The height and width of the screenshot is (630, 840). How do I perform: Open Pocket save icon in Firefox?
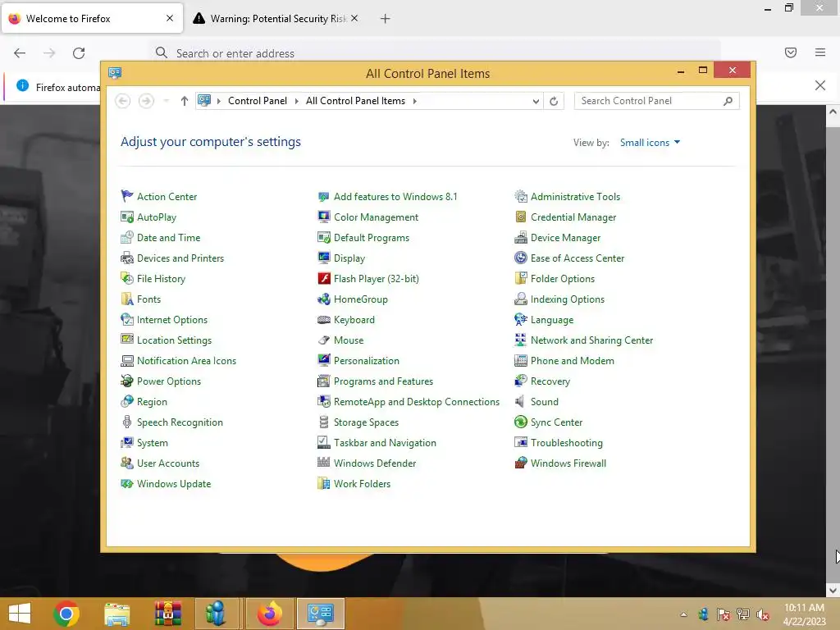(790, 52)
